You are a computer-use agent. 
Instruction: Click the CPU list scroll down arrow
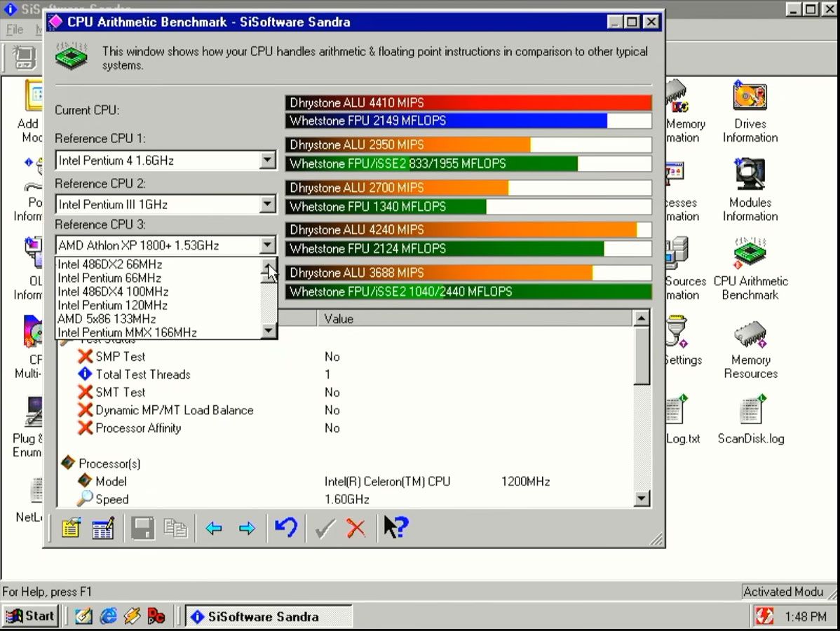(x=269, y=330)
